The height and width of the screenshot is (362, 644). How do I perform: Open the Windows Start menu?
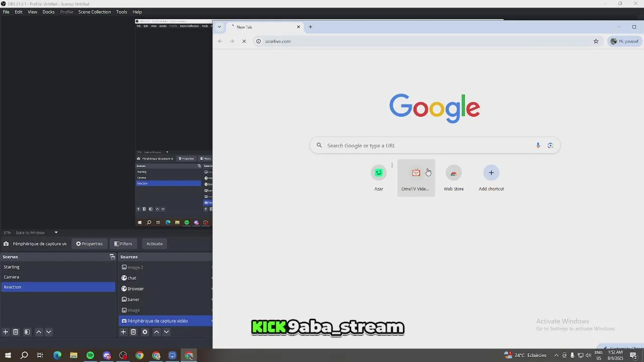pos(8,355)
